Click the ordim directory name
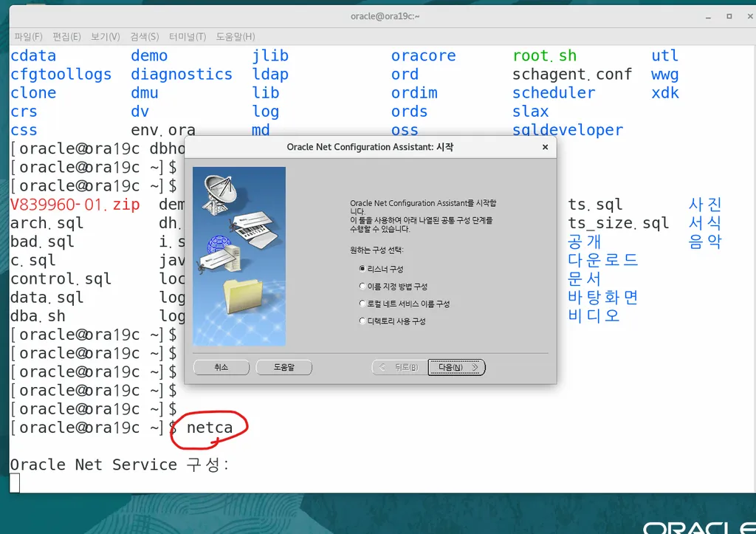This screenshot has height=534, width=756. 414,92
